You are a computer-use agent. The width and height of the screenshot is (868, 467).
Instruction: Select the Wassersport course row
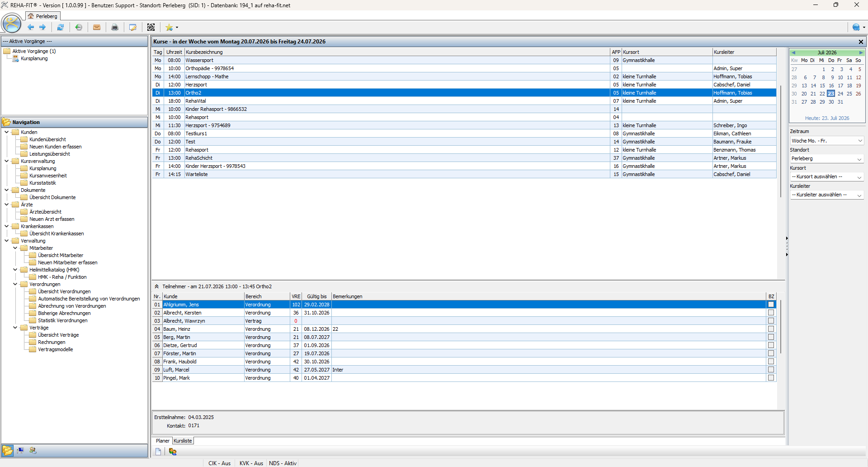pos(464,60)
